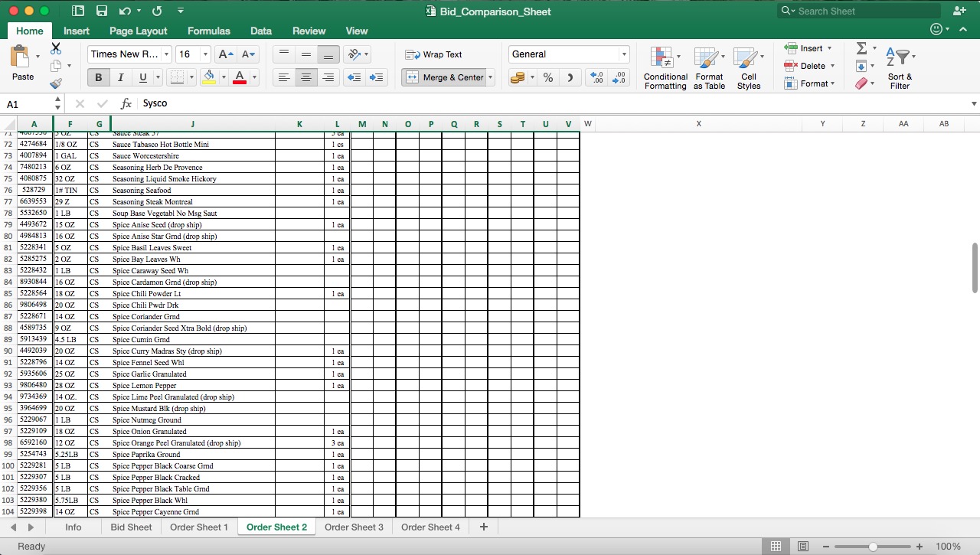Toggle Bold formatting
Screen dimensions: 980x555
98,77
